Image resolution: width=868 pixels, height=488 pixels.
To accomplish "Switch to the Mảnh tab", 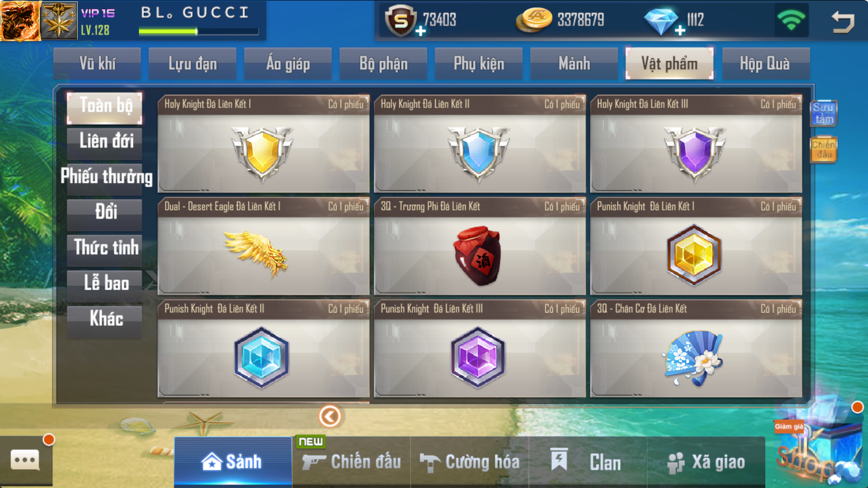I will [x=574, y=64].
